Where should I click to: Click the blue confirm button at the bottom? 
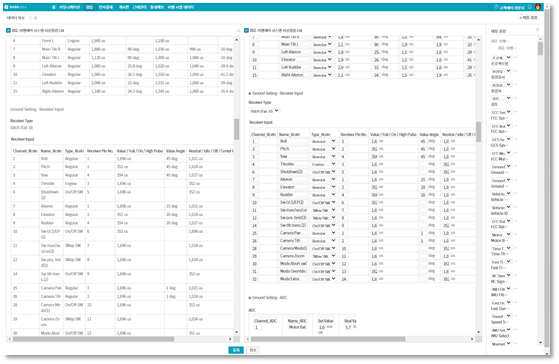(x=236, y=350)
